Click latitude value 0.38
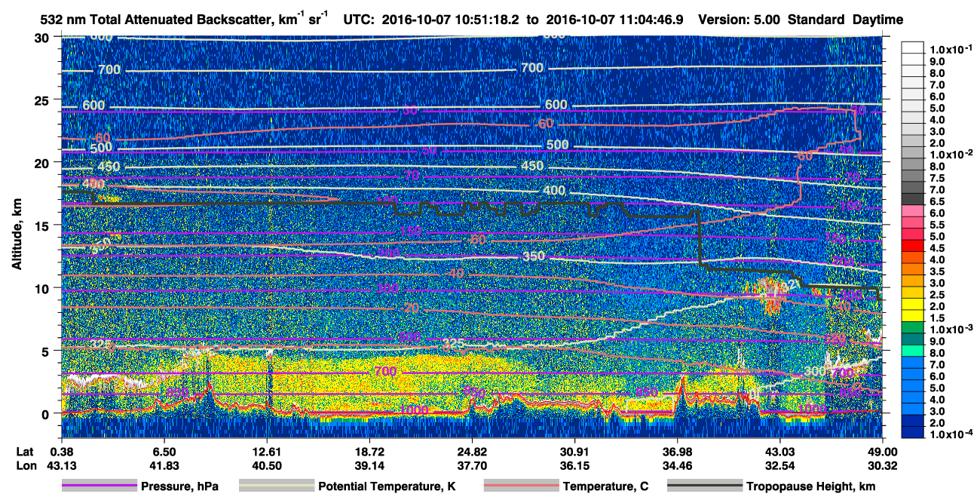Image resolution: width=980 pixels, height=503 pixels. 62,452
